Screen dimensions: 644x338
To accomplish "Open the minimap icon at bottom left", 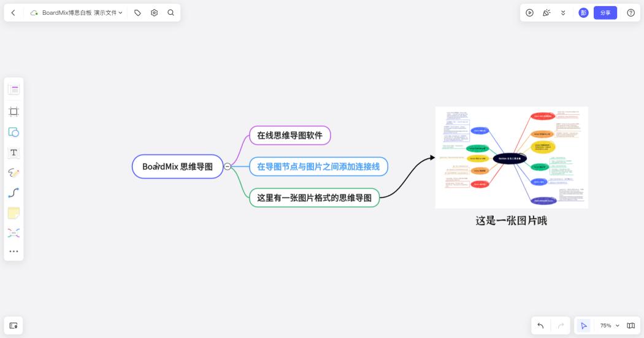I will (x=13, y=326).
